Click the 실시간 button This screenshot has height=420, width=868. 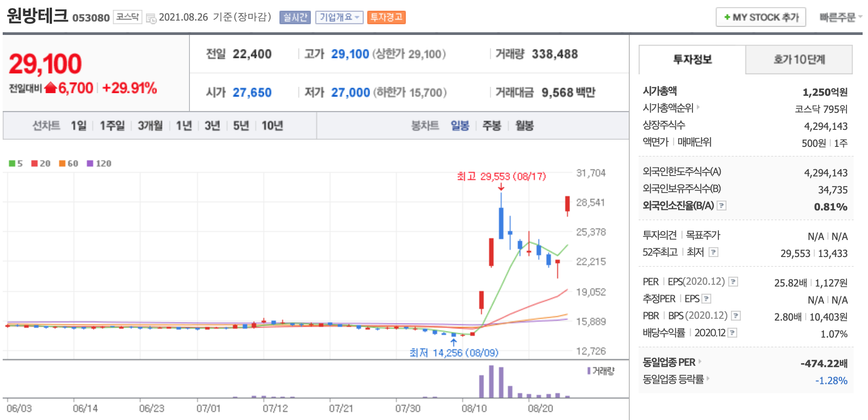click(x=295, y=17)
